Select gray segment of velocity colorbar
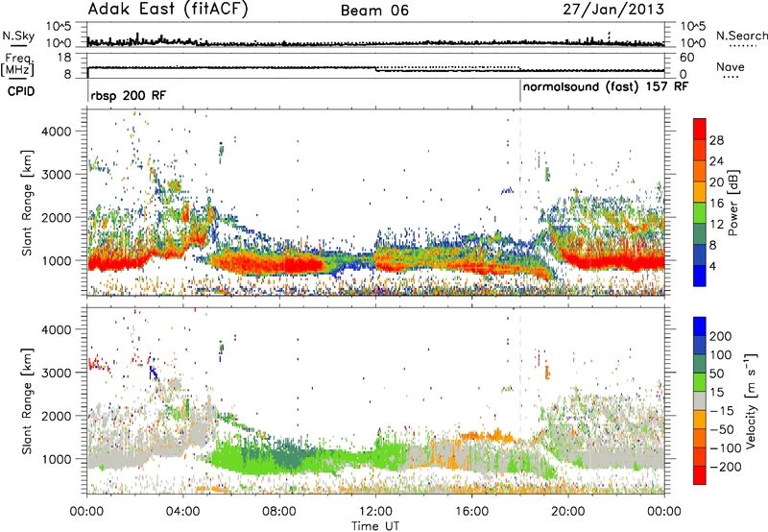Image resolution: width=768 pixels, height=532 pixels. click(700, 400)
